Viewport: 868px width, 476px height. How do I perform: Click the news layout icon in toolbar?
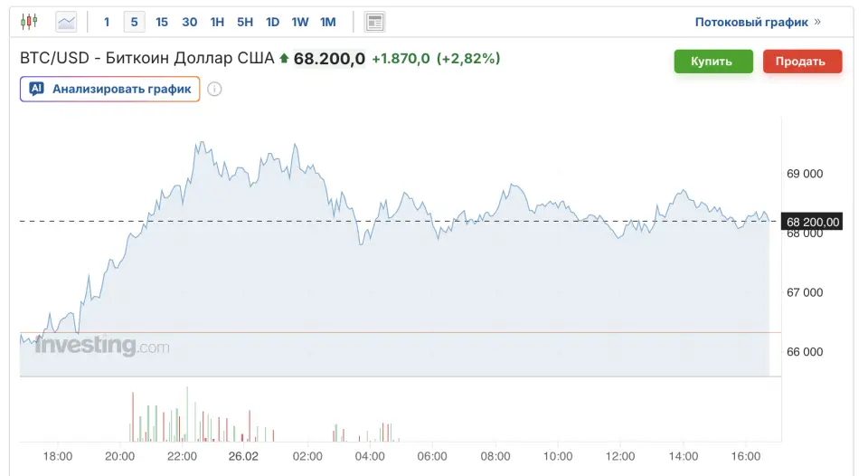pos(374,22)
